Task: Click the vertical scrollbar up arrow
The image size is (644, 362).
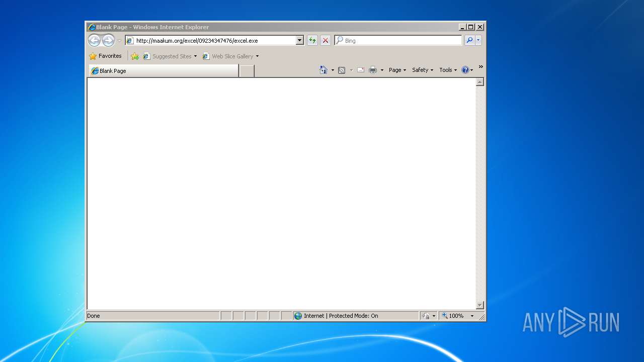Action: click(480, 82)
